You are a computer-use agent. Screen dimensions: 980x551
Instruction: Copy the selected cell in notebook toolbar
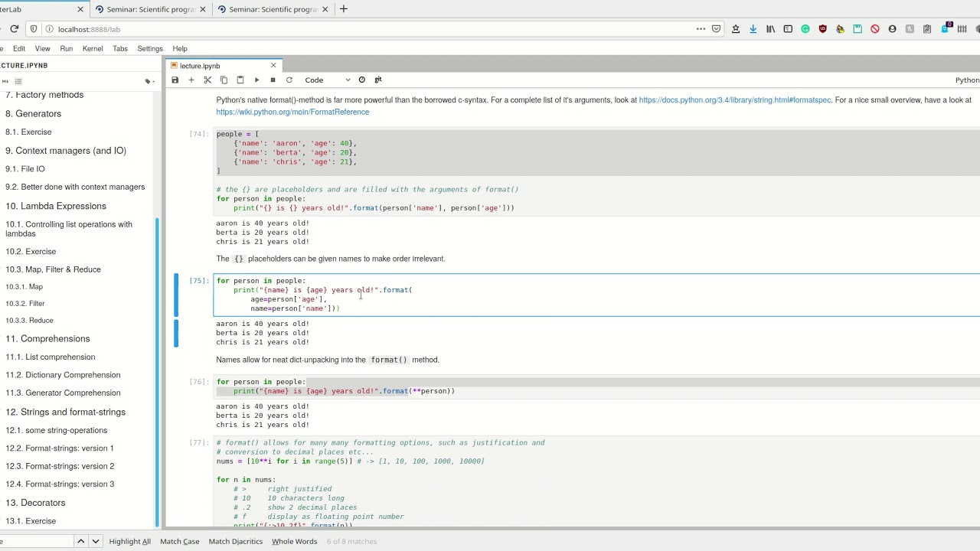(x=224, y=80)
